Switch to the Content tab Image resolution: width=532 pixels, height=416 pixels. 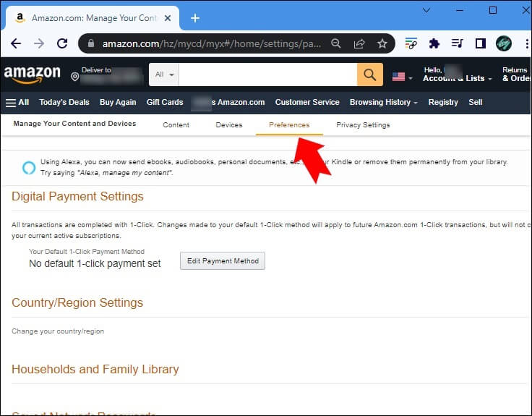[176, 125]
